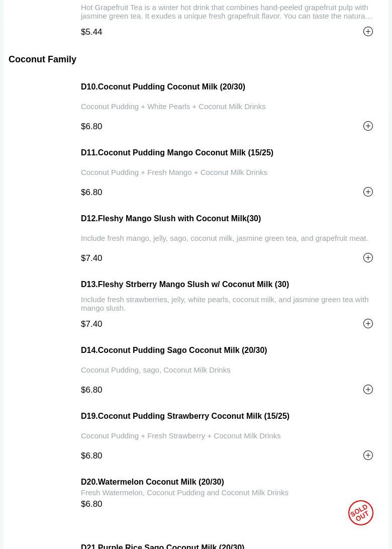Click the Hot Grapefruit Tea description text

(x=226, y=12)
